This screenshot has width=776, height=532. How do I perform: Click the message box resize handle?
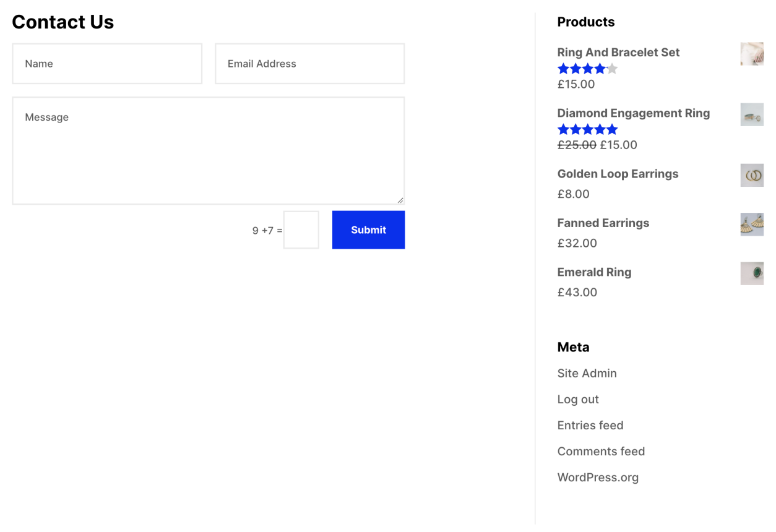click(400, 200)
